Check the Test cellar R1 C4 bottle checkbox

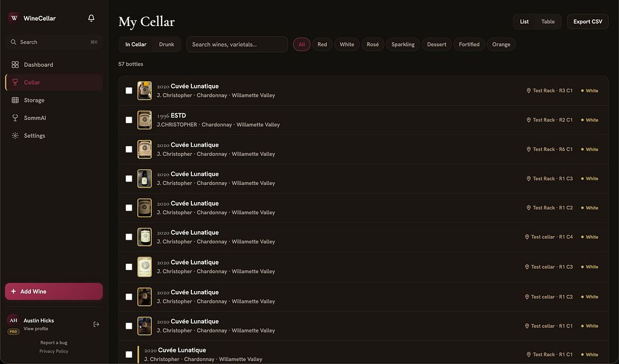coord(129,237)
